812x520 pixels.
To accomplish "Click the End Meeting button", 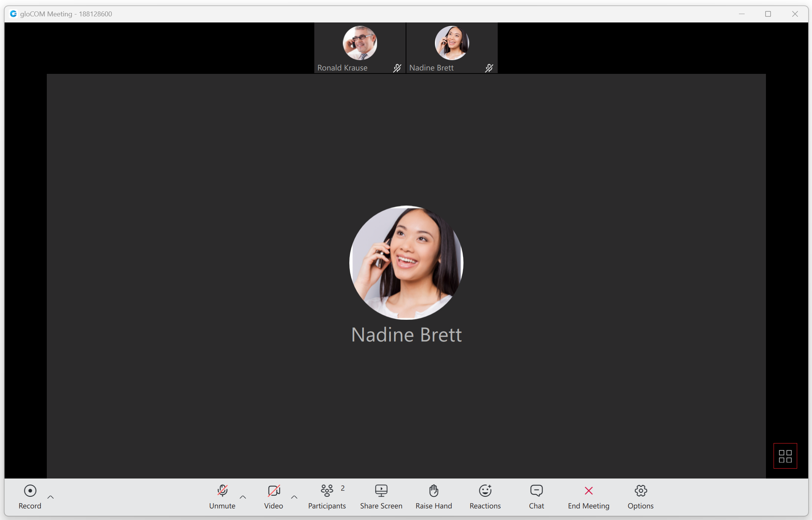I will [x=588, y=496].
